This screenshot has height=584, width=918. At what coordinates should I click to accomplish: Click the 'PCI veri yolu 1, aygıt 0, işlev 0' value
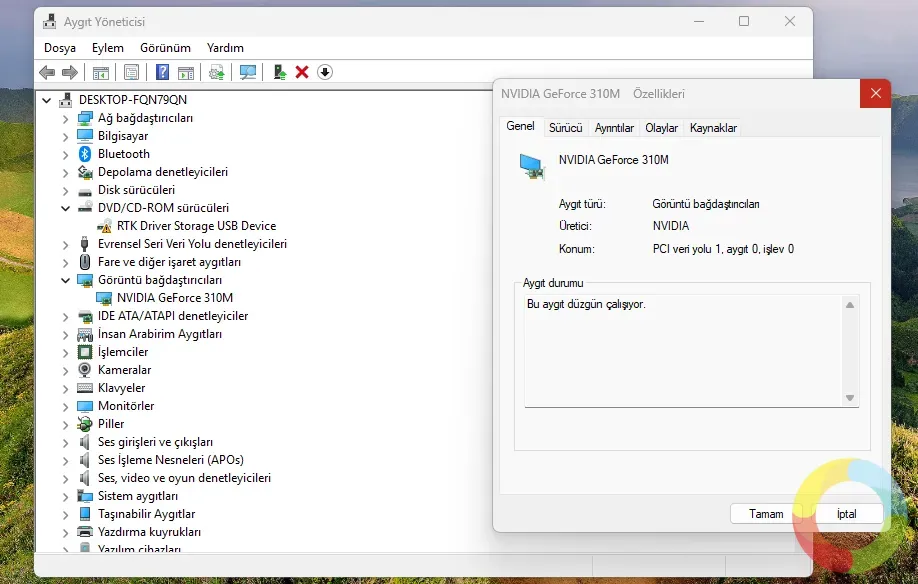723,249
